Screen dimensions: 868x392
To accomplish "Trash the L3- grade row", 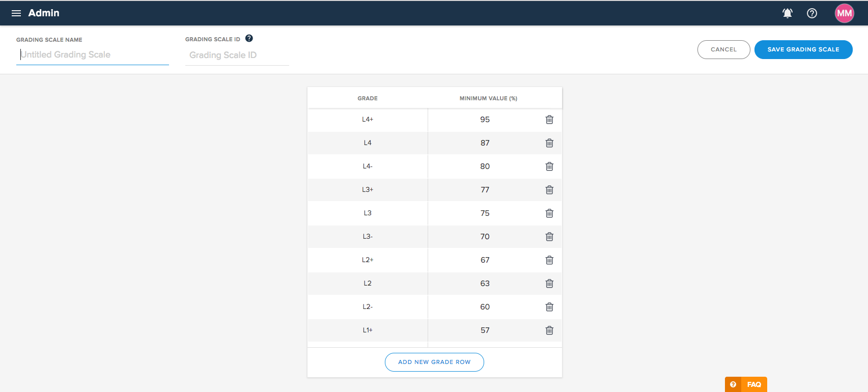I will 549,237.
